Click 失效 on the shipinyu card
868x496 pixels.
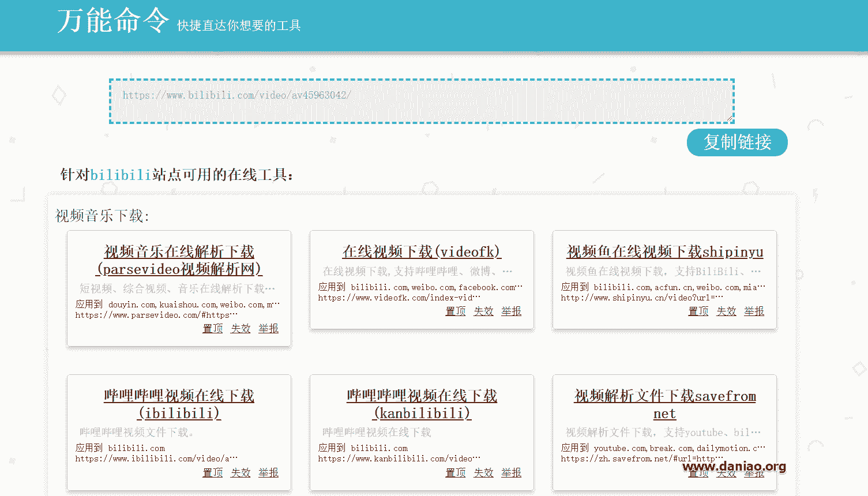click(726, 311)
